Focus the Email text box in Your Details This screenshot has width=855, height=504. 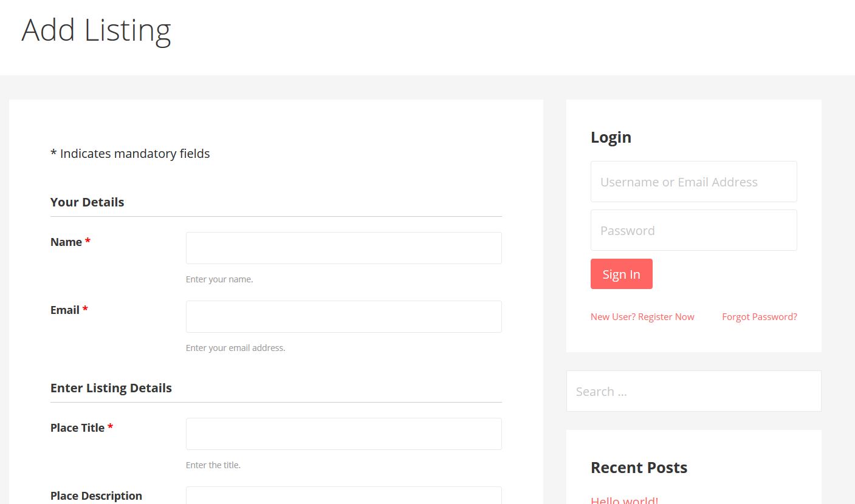(x=343, y=316)
